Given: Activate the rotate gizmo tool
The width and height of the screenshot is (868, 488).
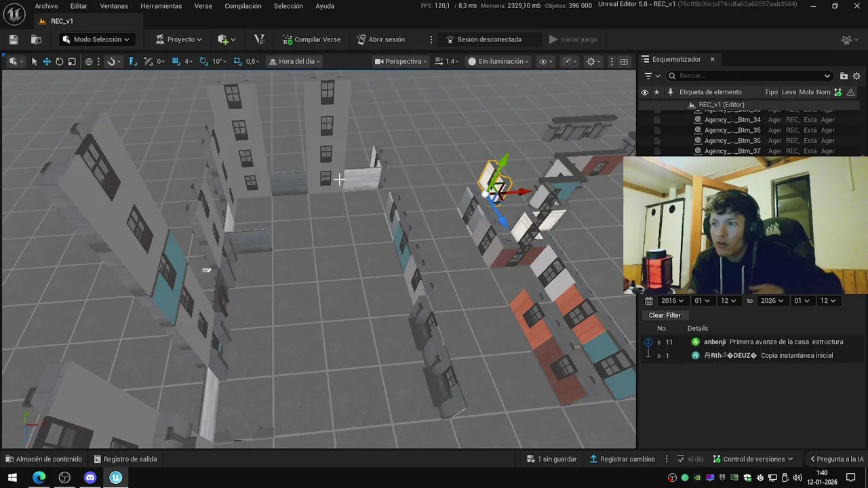Looking at the screenshot, I should pyautogui.click(x=59, y=62).
